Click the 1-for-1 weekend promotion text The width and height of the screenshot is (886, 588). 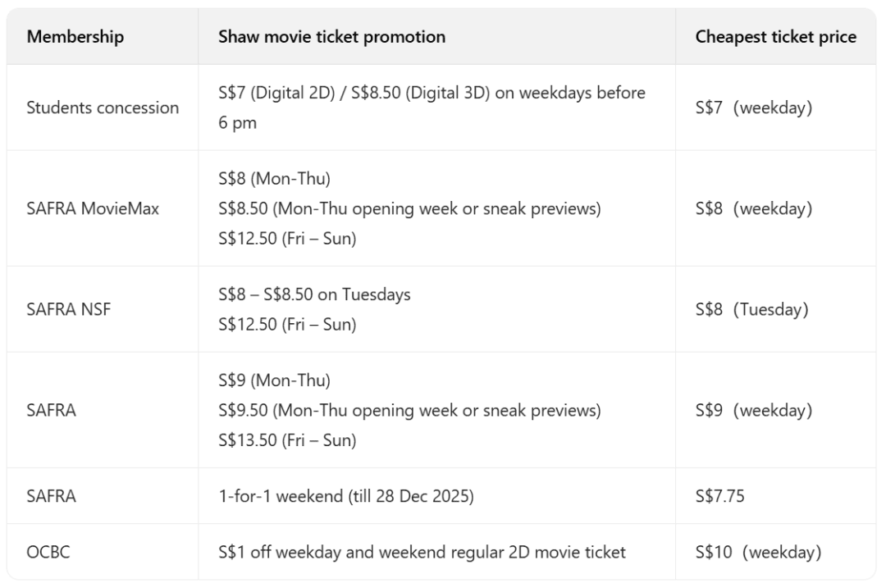pyautogui.click(x=346, y=495)
